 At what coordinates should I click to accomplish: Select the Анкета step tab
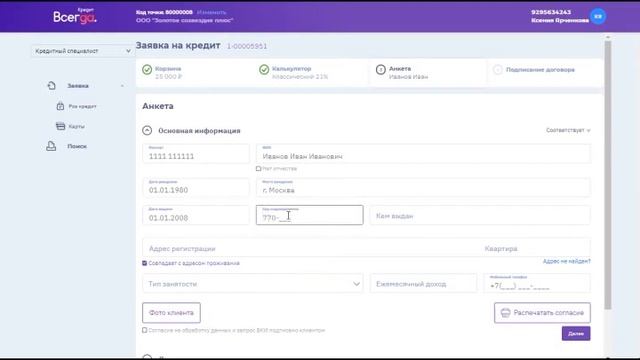[x=428, y=73]
